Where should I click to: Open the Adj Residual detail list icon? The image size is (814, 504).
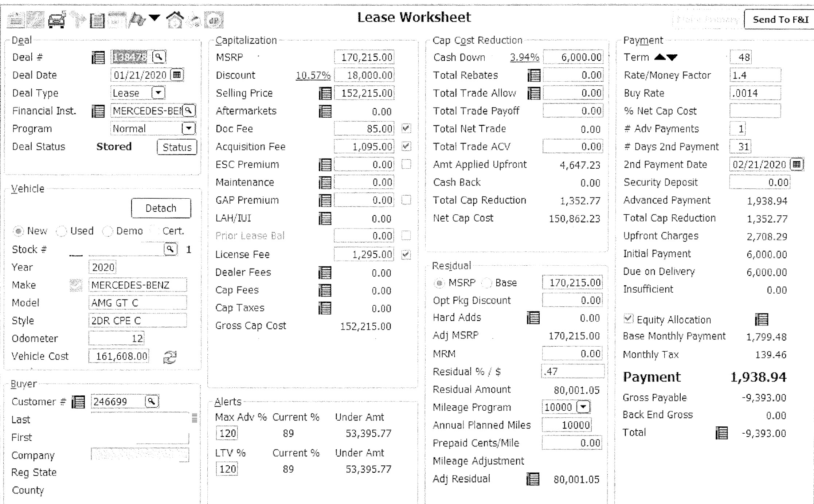tap(533, 479)
